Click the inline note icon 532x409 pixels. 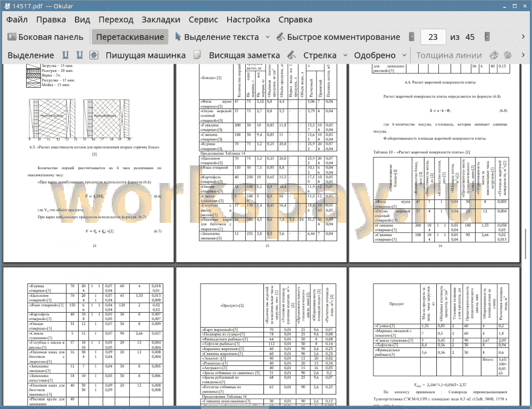(197, 55)
